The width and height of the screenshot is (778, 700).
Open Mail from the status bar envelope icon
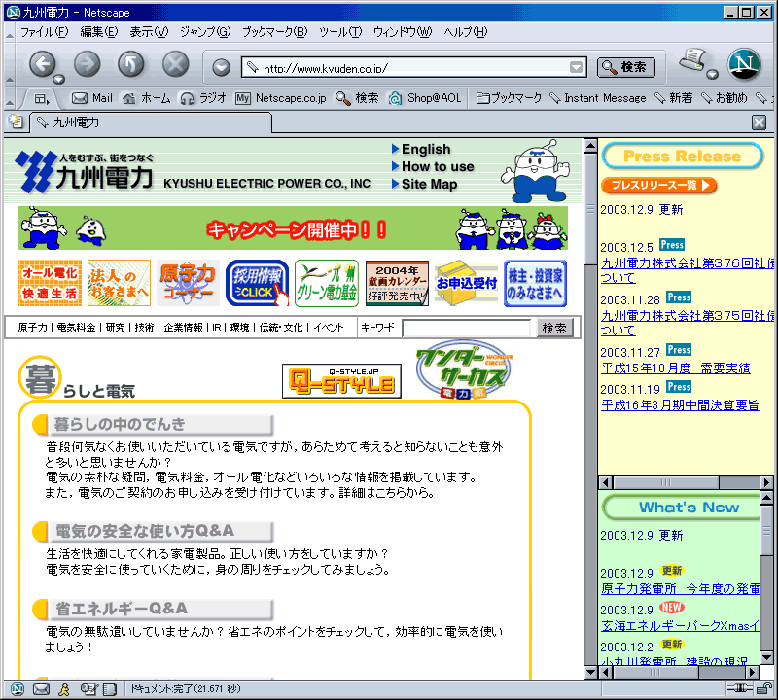point(41,688)
